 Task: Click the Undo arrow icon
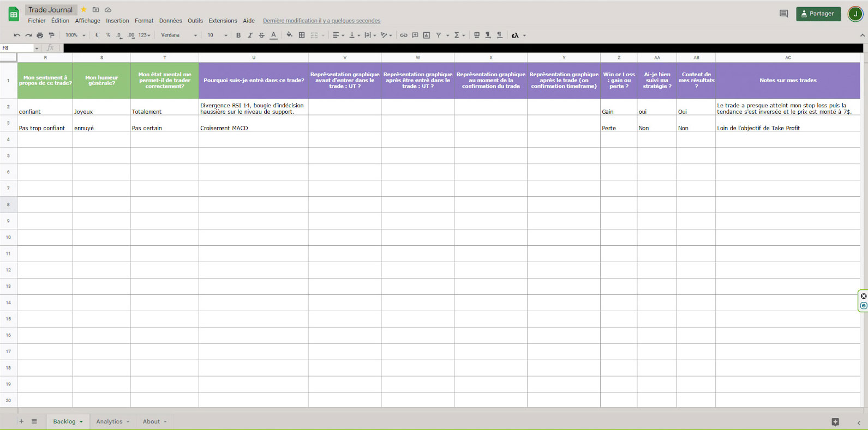tap(17, 35)
